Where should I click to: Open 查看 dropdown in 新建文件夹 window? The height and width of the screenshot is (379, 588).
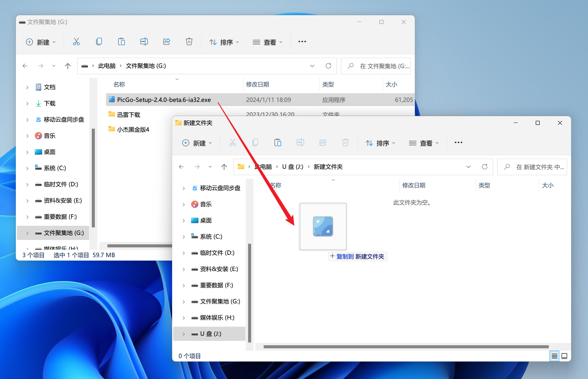(x=424, y=143)
